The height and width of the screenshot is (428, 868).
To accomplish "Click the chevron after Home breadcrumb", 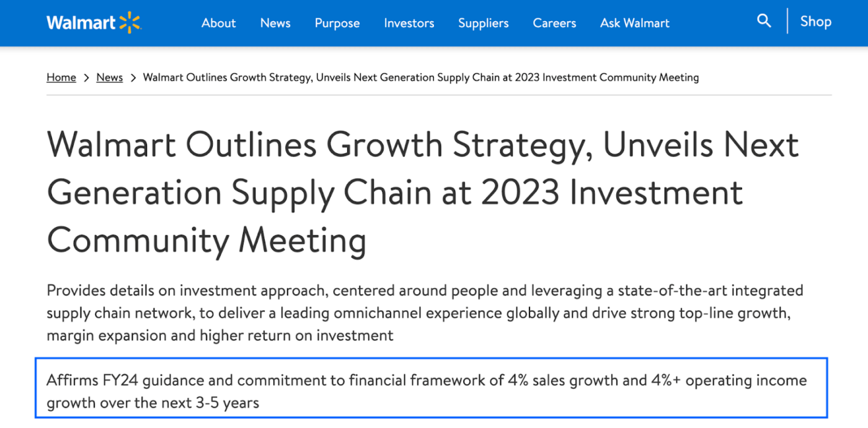I will 86,78.
